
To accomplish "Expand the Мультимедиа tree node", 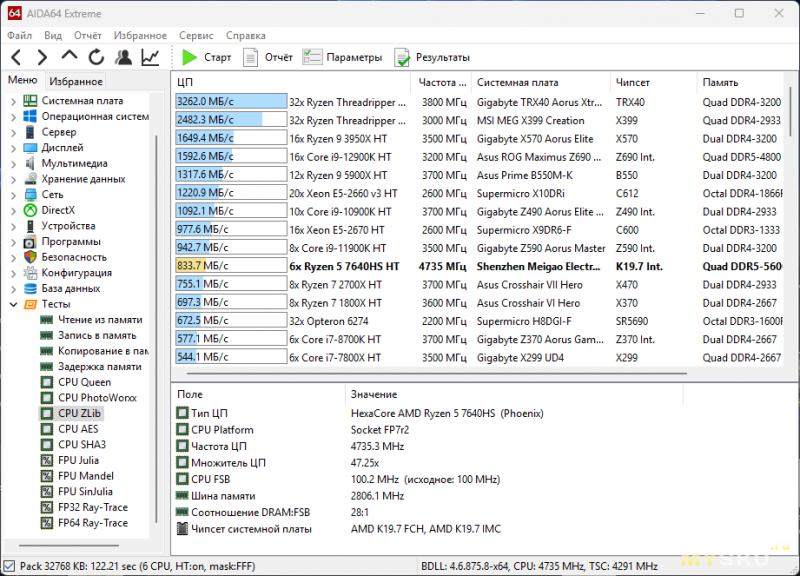I will coord(13,164).
